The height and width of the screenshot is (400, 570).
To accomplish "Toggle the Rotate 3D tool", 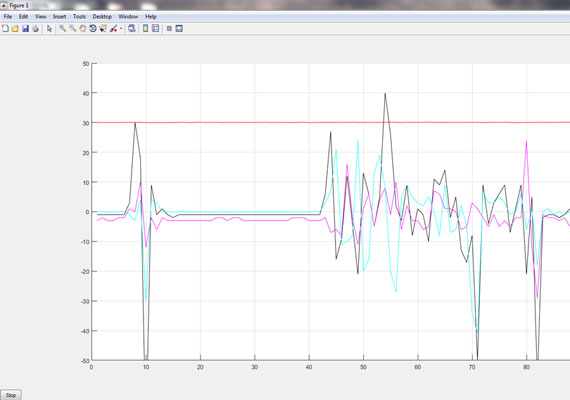I will 93,28.
